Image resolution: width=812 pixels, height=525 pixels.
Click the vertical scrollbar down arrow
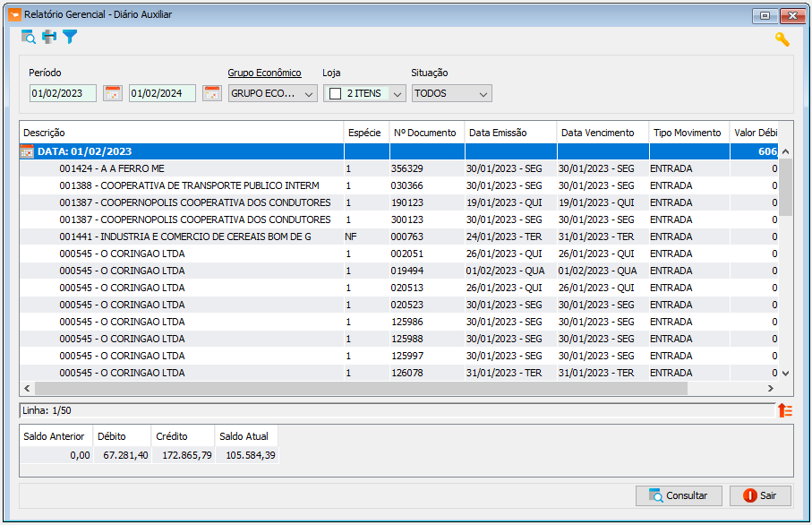click(785, 374)
